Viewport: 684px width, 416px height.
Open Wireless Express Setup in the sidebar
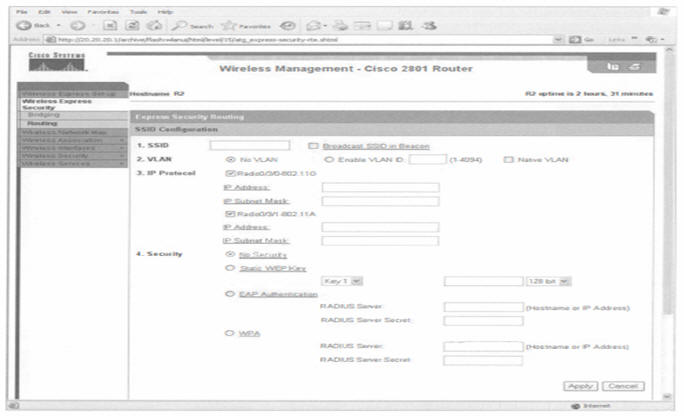tap(72, 93)
